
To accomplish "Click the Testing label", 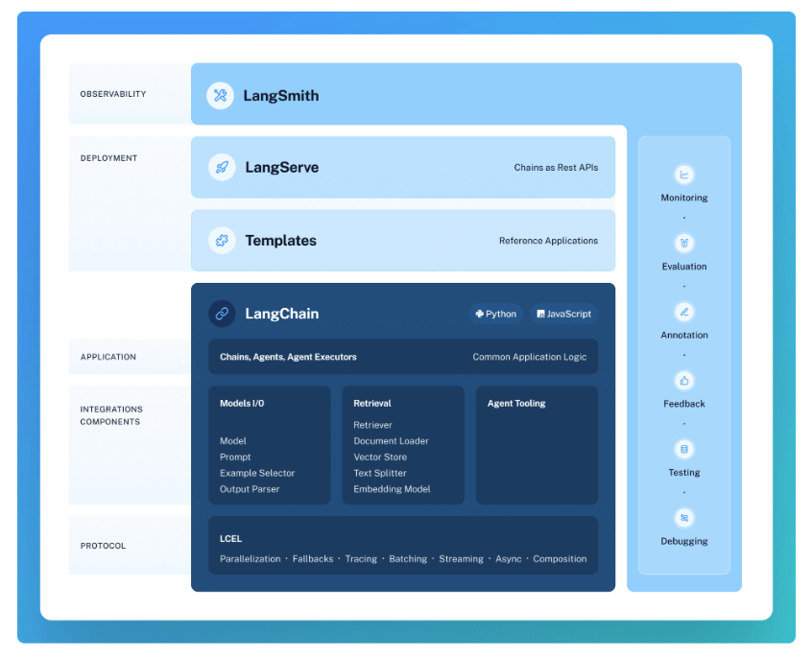I will click(684, 472).
